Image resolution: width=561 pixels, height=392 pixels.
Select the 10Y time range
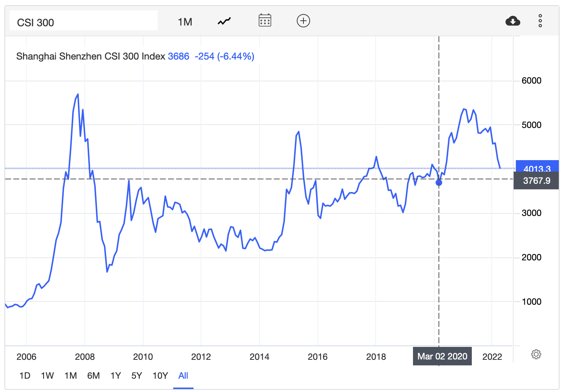point(160,376)
